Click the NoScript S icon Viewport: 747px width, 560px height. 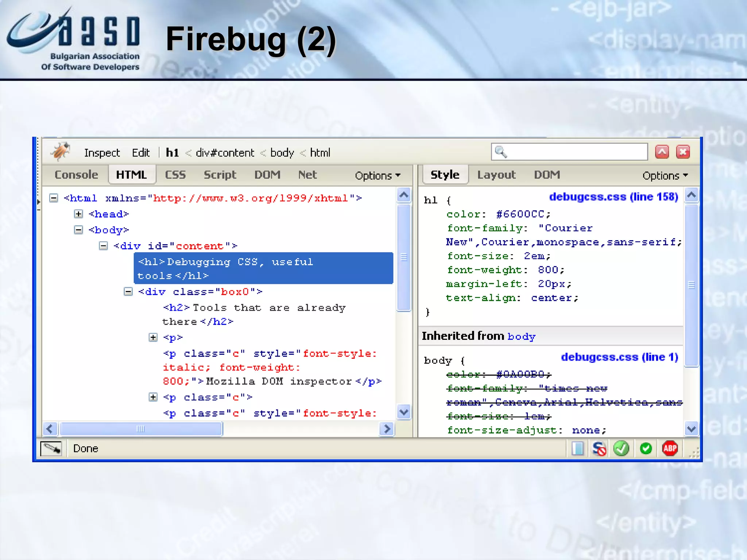pos(599,448)
